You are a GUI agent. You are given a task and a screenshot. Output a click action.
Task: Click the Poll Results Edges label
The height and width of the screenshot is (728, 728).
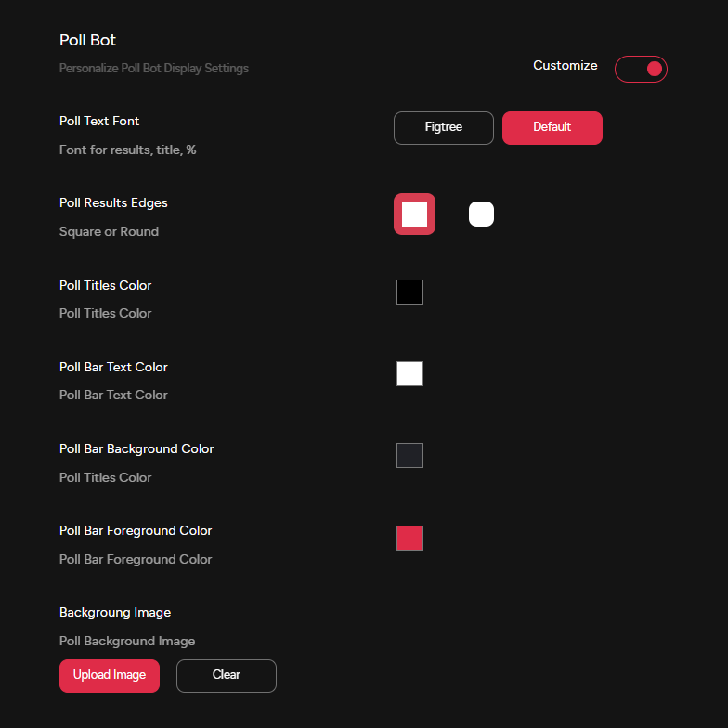113,203
